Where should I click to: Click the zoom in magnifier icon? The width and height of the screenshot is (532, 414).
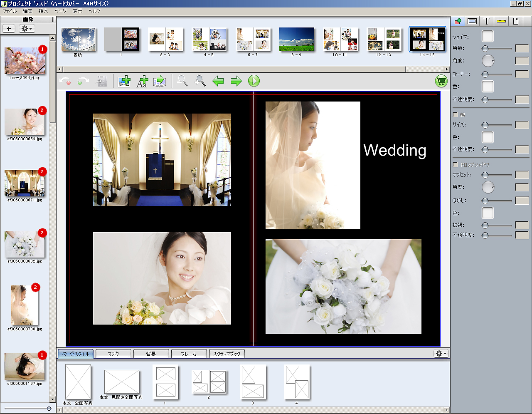tap(200, 81)
